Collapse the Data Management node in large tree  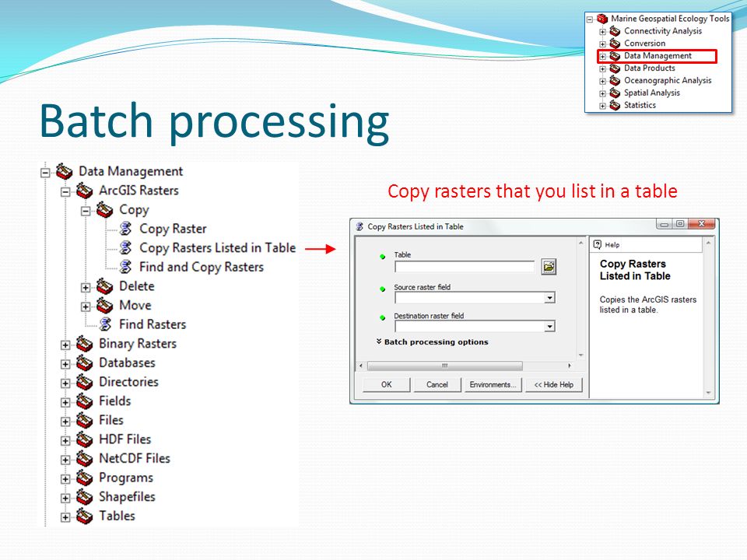click(45, 173)
